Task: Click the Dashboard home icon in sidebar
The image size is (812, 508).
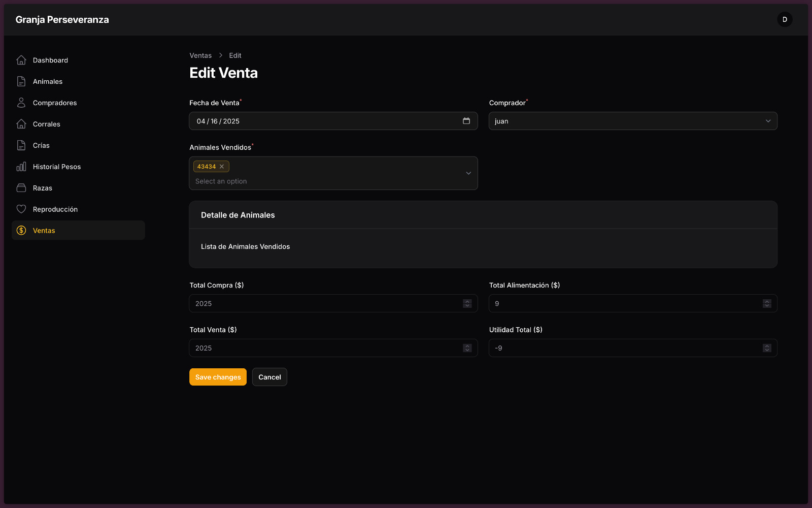Action: click(x=21, y=60)
